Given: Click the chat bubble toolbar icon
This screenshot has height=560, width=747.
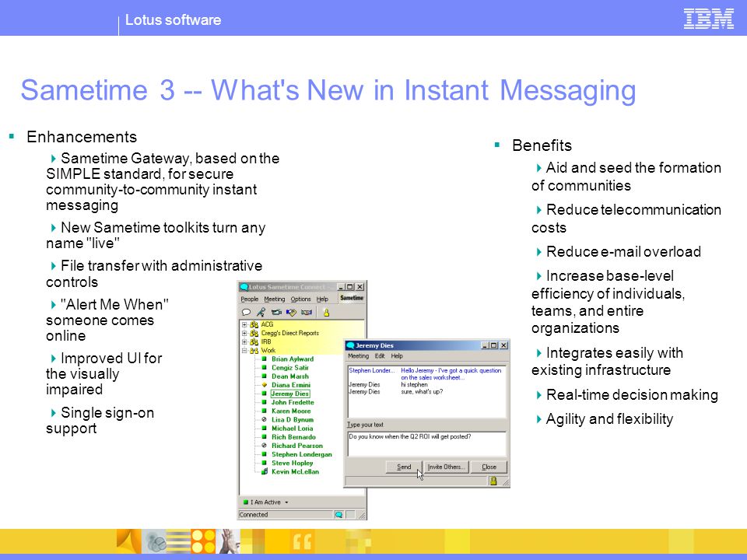Looking at the screenshot, I should tap(246, 313).
